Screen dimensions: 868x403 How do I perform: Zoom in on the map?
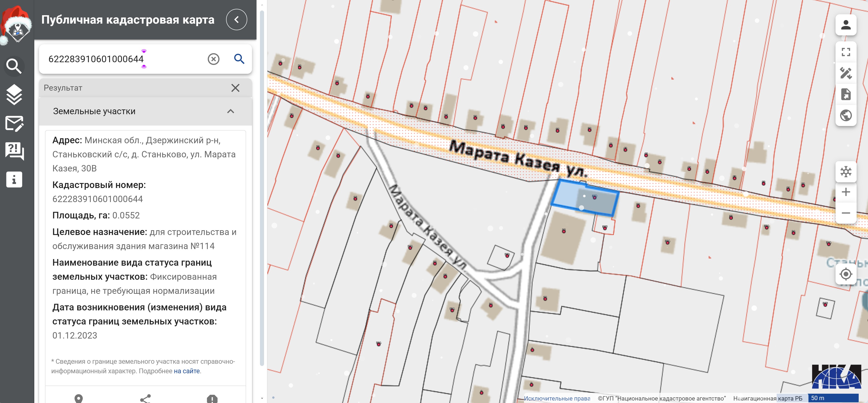pos(846,192)
